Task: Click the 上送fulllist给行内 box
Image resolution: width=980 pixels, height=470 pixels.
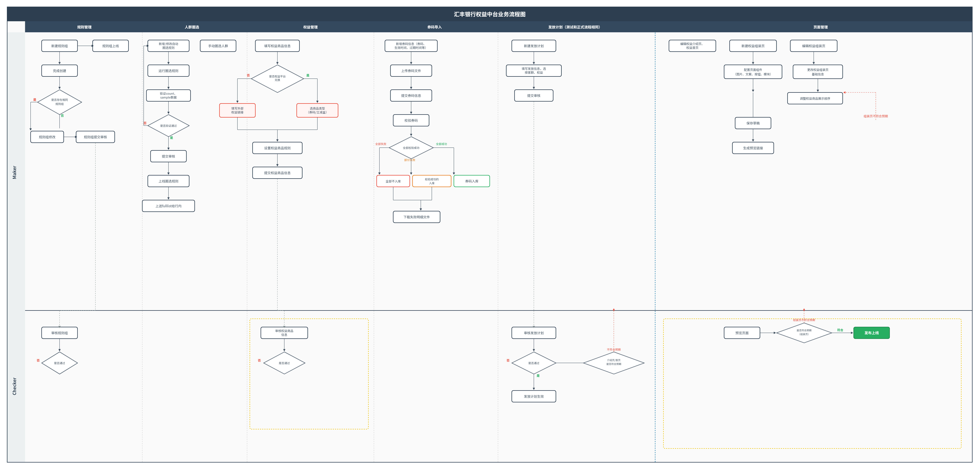Action: tap(168, 206)
